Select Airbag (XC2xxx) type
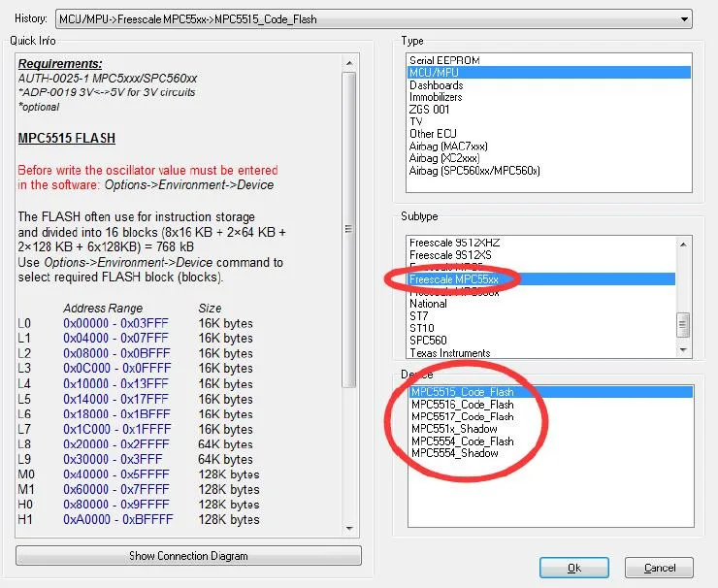The height and width of the screenshot is (588, 718). click(x=444, y=158)
